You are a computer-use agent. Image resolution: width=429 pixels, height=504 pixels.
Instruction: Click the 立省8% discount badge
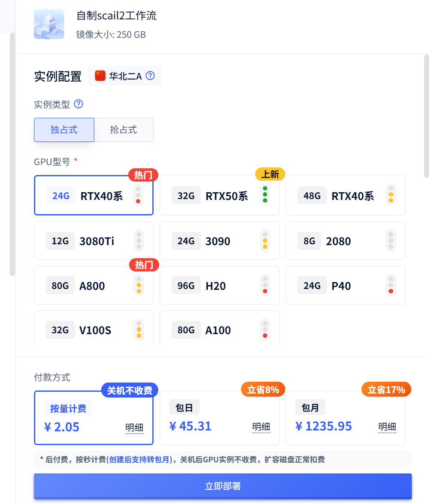pos(263,390)
